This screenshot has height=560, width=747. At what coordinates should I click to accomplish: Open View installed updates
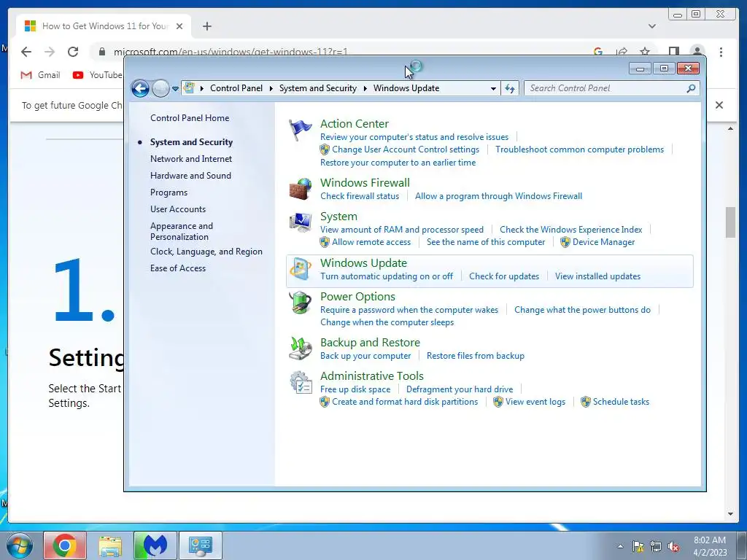[x=597, y=276]
